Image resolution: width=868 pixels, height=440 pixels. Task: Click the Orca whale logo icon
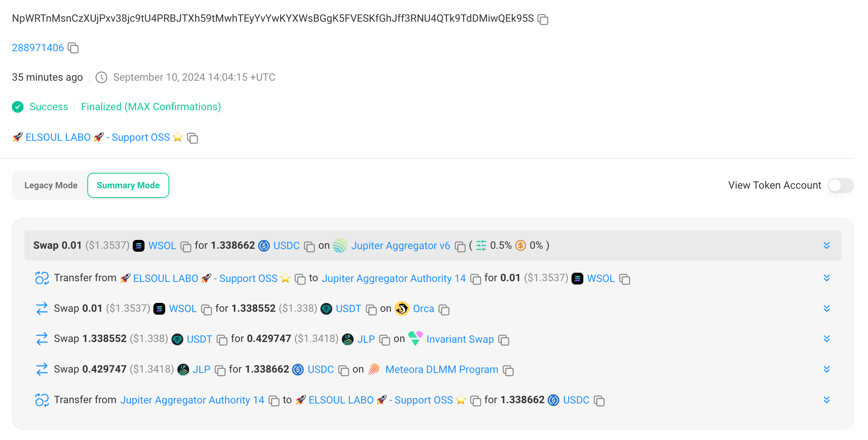pos(402,308)
